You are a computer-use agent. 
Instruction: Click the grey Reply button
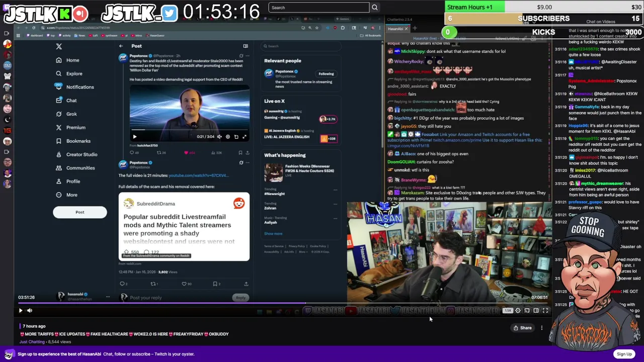[x=240, y=298]
